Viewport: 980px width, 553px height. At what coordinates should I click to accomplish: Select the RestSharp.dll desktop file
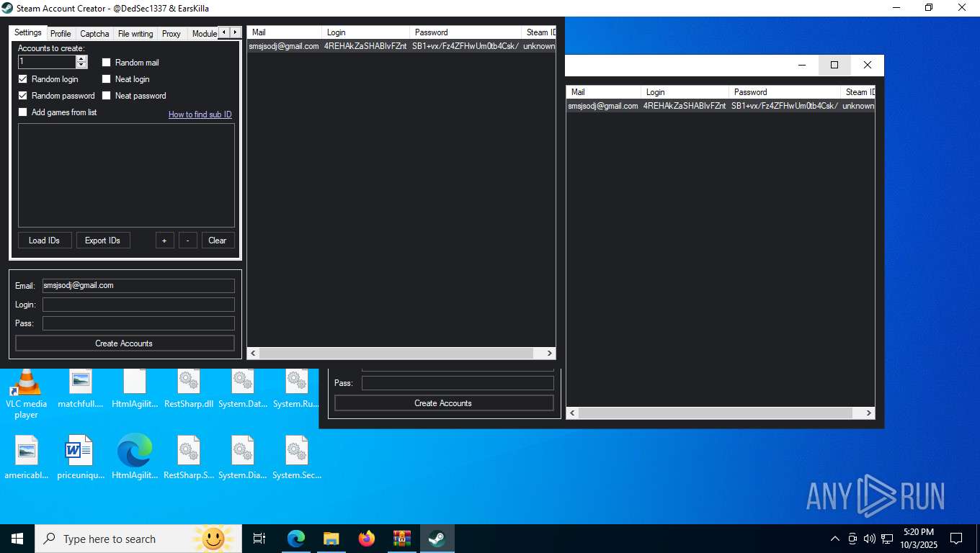pyautogui.click(x=189, y=390)
